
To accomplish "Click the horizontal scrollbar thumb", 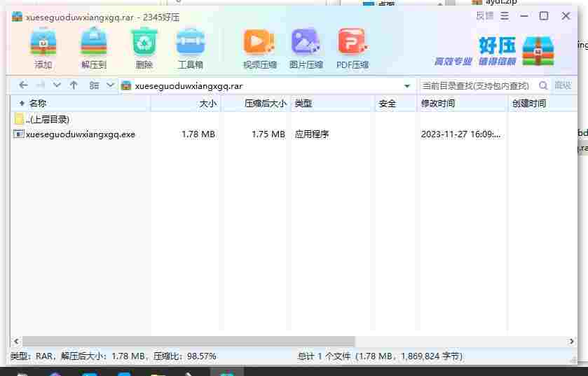I will (x=189, y=341).
